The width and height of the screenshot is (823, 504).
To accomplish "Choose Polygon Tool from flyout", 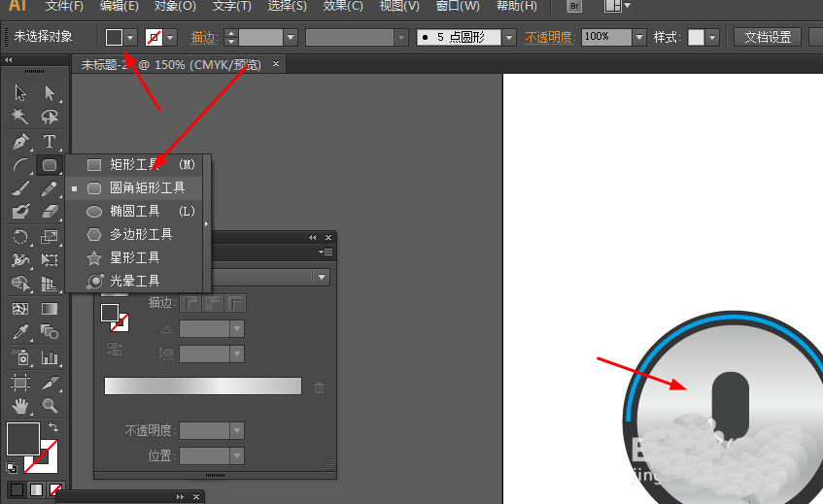I will pyautogui.click(x=135, y=234).
